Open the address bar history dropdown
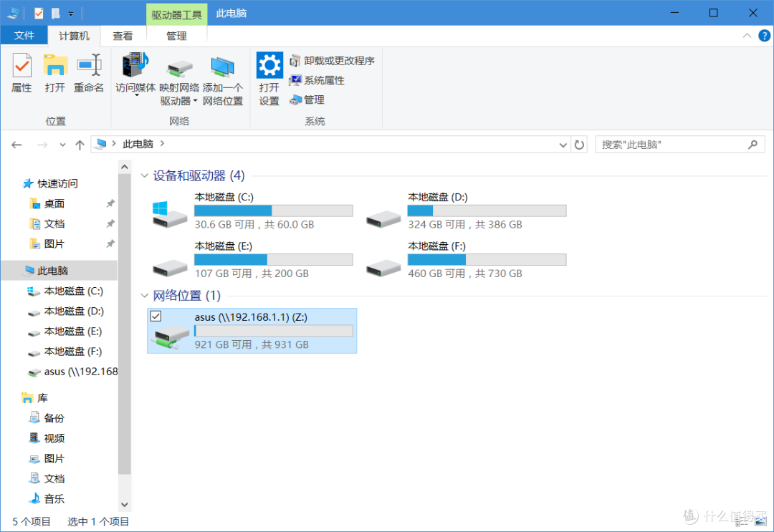774x532 pixels. (x=563, y=145)
